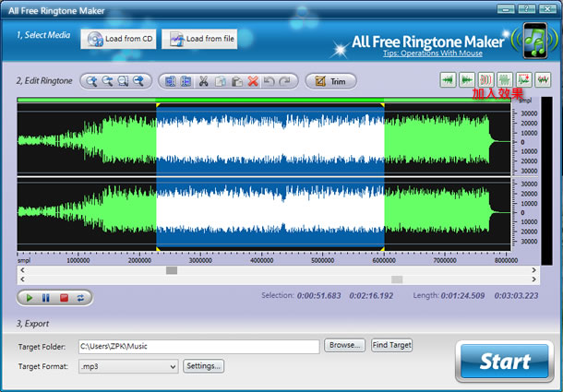The height and width of the screenshot is (392, 563).
Task: Start playback with the green Play button
Action: [x=30, y=298]
